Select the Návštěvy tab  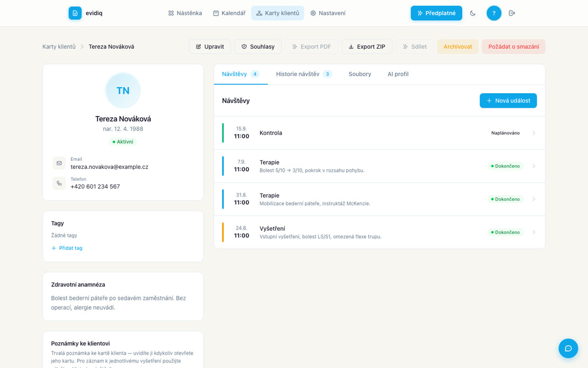[x=241, y=74]
